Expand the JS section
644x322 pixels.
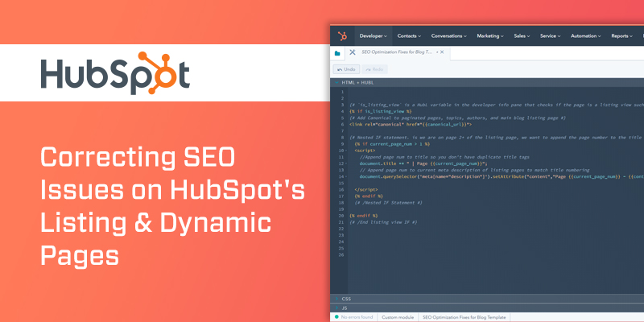(336, 308)
